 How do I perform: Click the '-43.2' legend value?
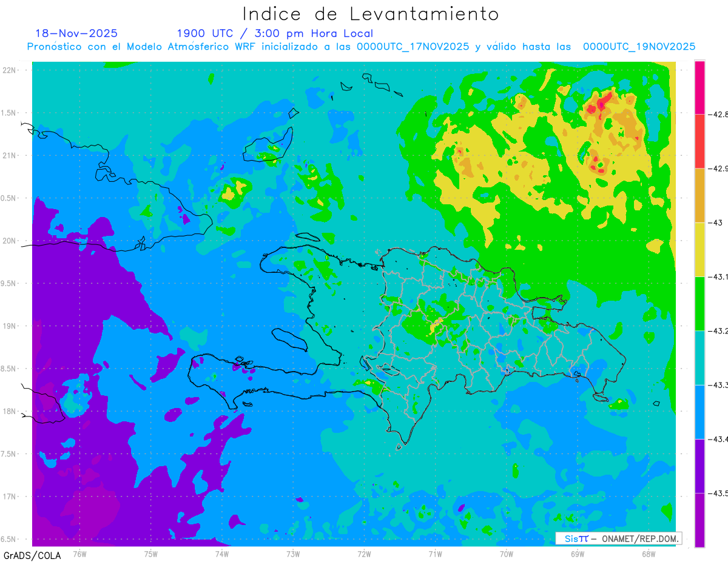pyautogui.click(x=718, y=330)
